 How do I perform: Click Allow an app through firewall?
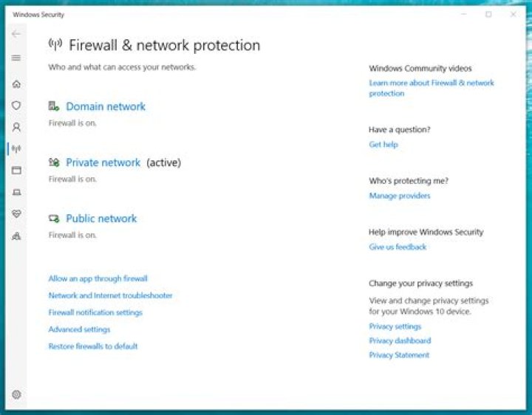[x=98, y=278]
